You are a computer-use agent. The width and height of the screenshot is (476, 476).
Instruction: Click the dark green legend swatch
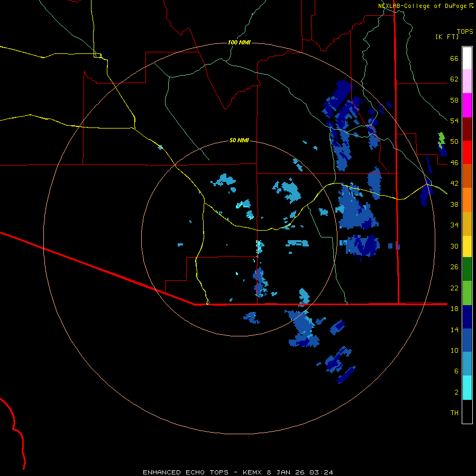467,269
